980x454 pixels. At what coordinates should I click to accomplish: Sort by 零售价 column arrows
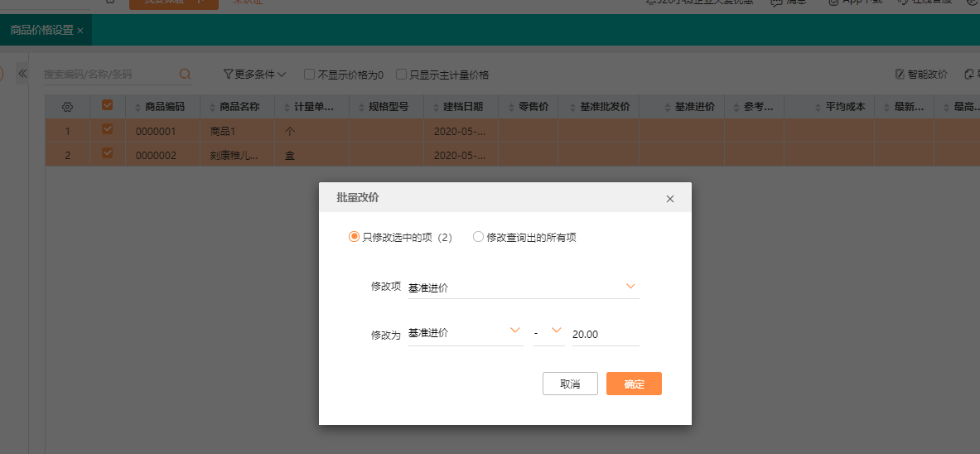[x=511, y=108]
